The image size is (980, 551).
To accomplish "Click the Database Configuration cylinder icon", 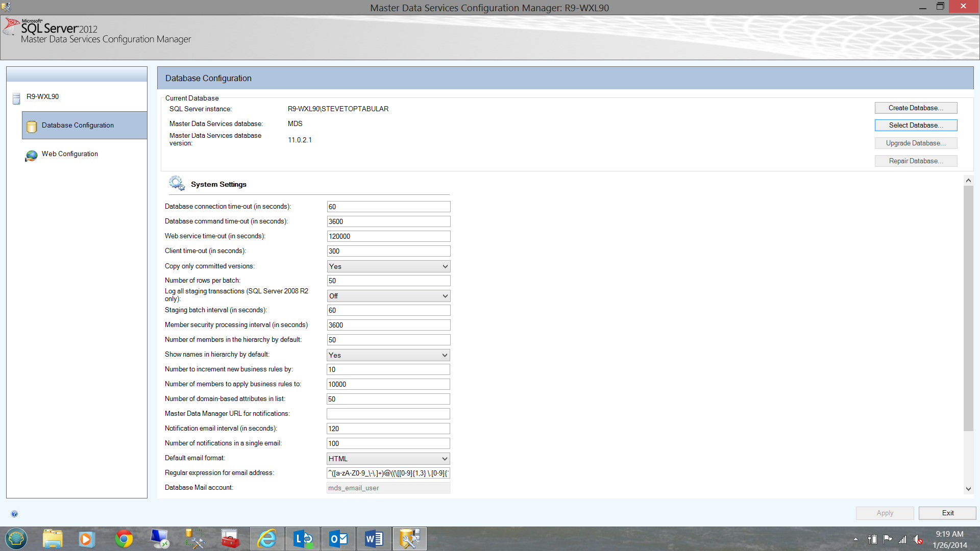I will point(32,126).
